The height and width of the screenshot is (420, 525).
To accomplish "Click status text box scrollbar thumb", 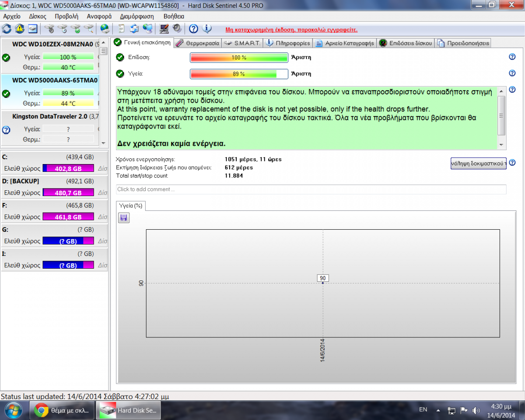I will [502, 115].
